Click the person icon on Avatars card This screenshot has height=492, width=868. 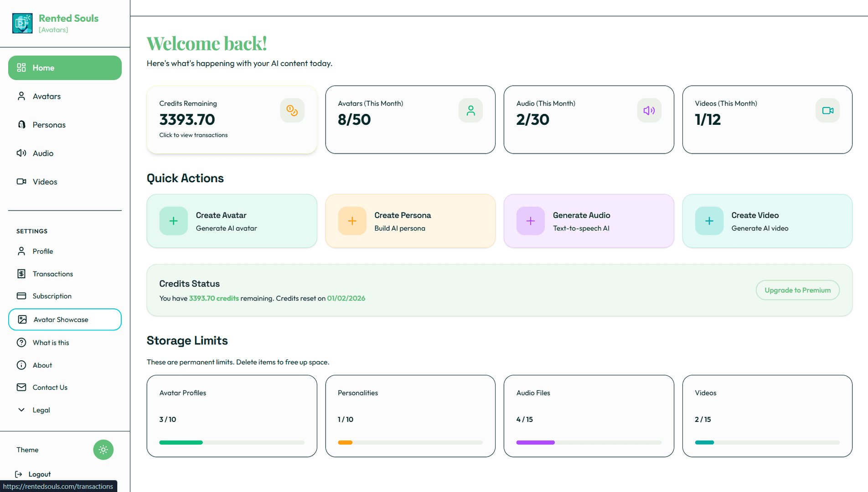pos(470,111)
